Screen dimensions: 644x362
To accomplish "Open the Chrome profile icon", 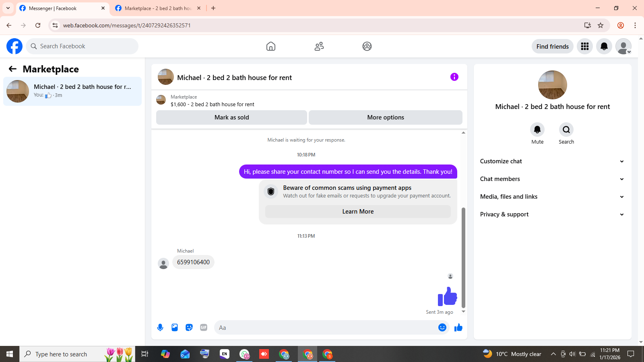I will [x=621, y=25].
